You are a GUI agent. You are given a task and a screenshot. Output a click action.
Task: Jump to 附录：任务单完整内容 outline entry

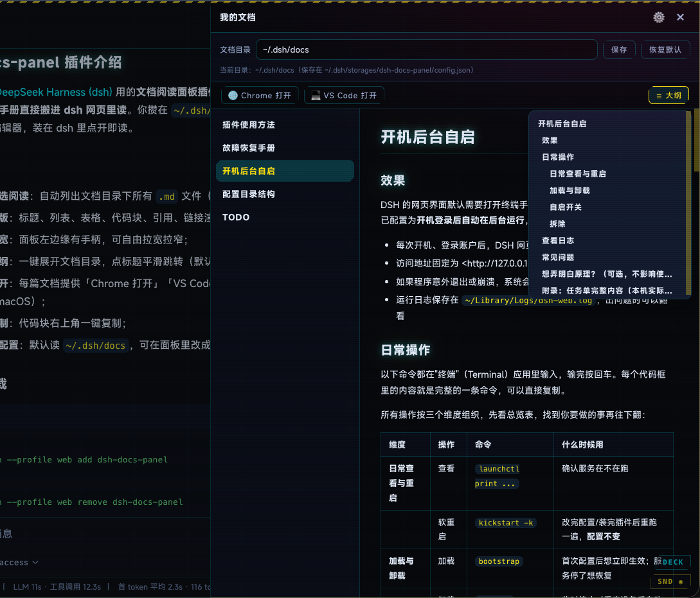tap(607, 291)
